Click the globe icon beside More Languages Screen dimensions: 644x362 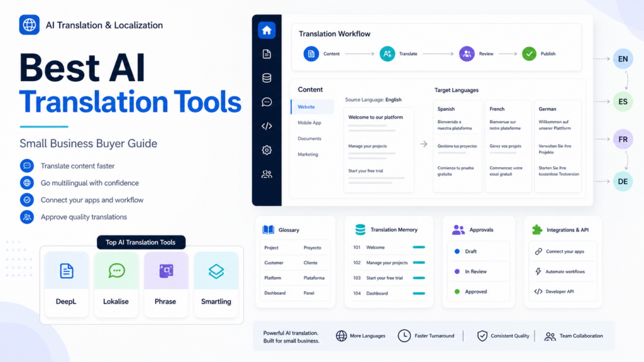coord(341,336)
